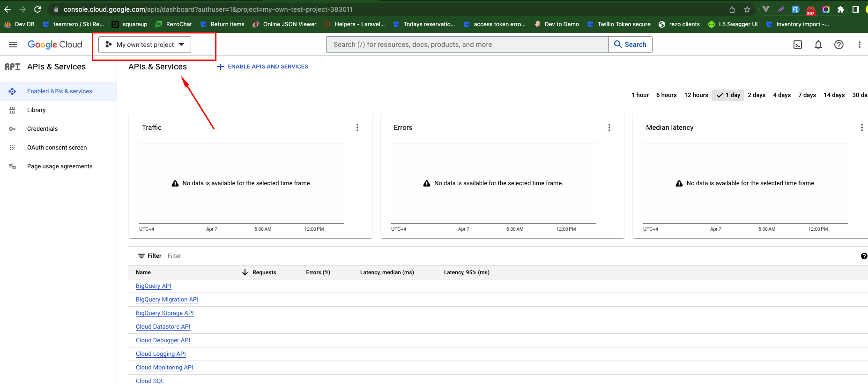The image size is (868, 384).
Task: Click the API icon in sidebar header
Action: tap(12, 67)
